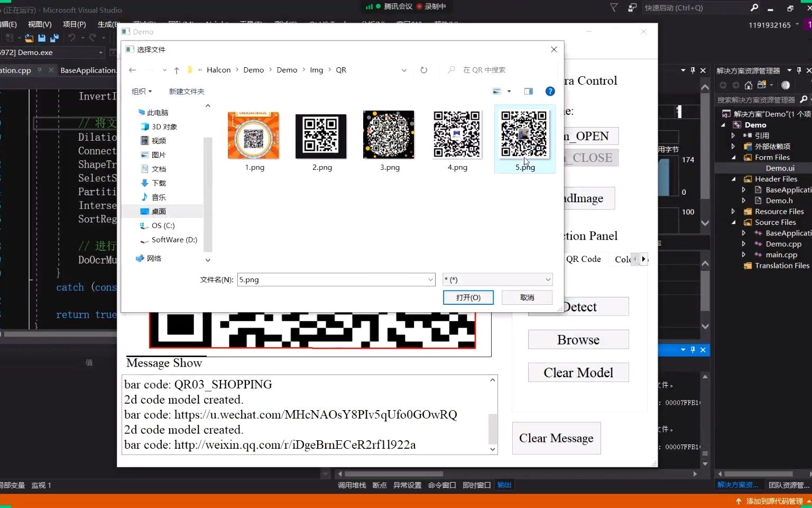This screenshot has height=508, width=812.
Task: Select the 4.png file thumbnail
Action: [457, 134]
